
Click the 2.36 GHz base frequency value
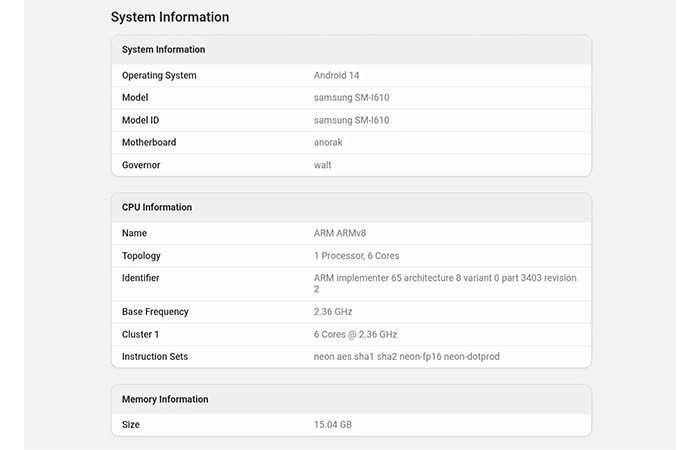point(333,312)
